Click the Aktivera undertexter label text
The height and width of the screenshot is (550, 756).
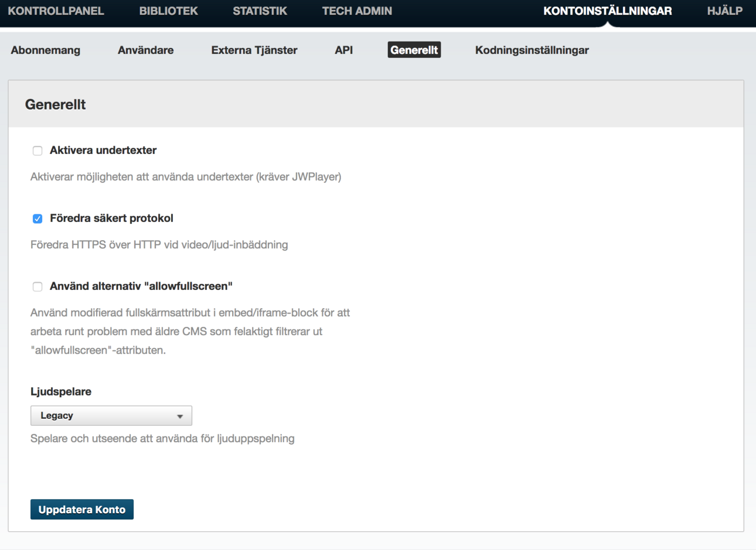point(103,151)
